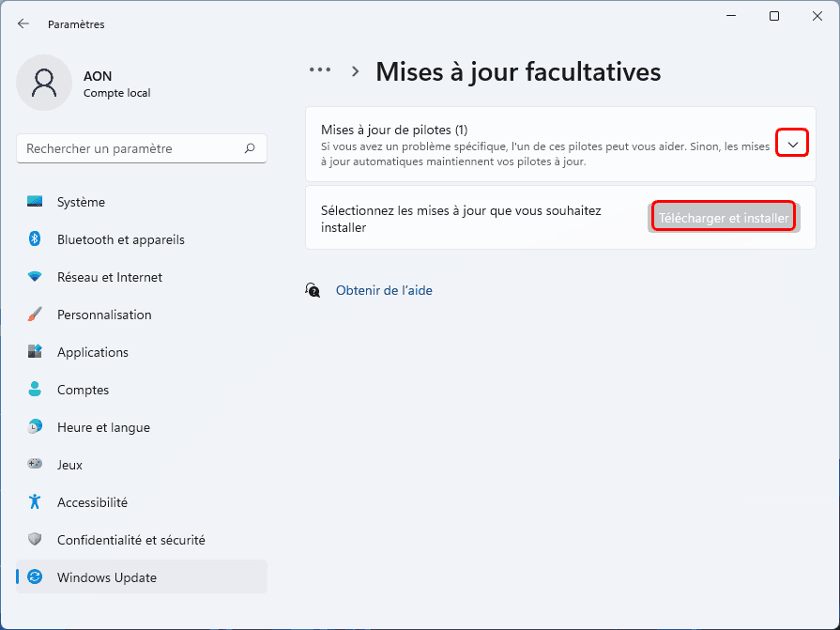Click the Applications icon in sidebar

[36, 352]
